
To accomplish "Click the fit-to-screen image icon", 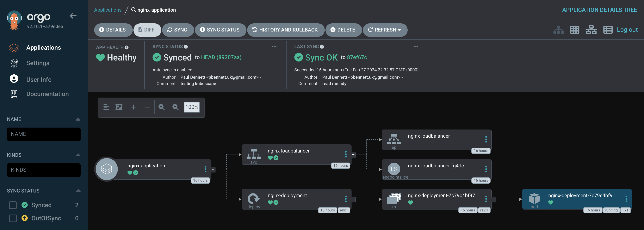I will coord(119,107).
